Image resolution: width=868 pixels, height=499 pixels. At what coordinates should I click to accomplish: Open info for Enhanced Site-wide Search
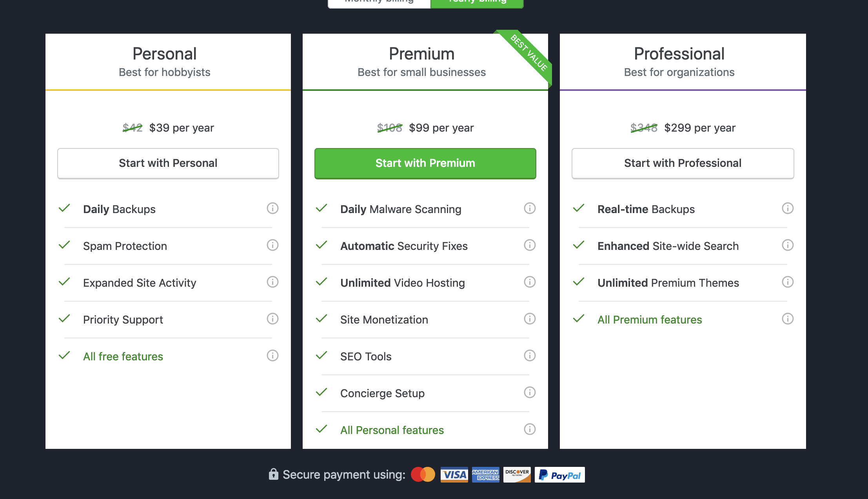(788, 245)
